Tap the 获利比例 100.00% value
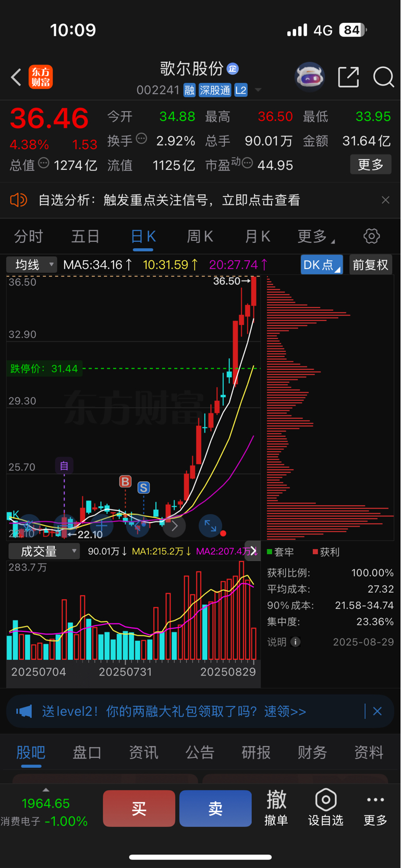The width and height of the screenshot is (401, 868). 372,573
